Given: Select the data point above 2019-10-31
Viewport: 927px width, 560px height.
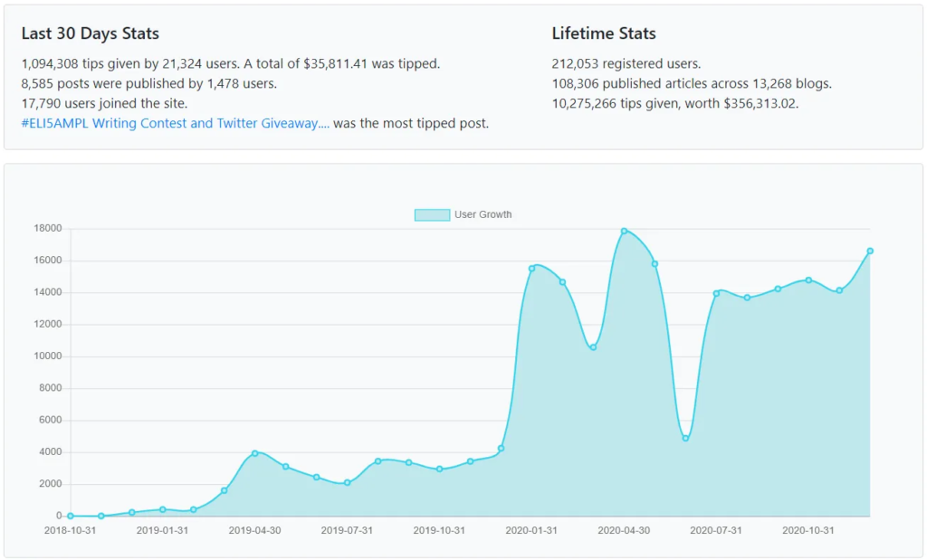Looking at the screenshot, I should (x=439, y=469).
